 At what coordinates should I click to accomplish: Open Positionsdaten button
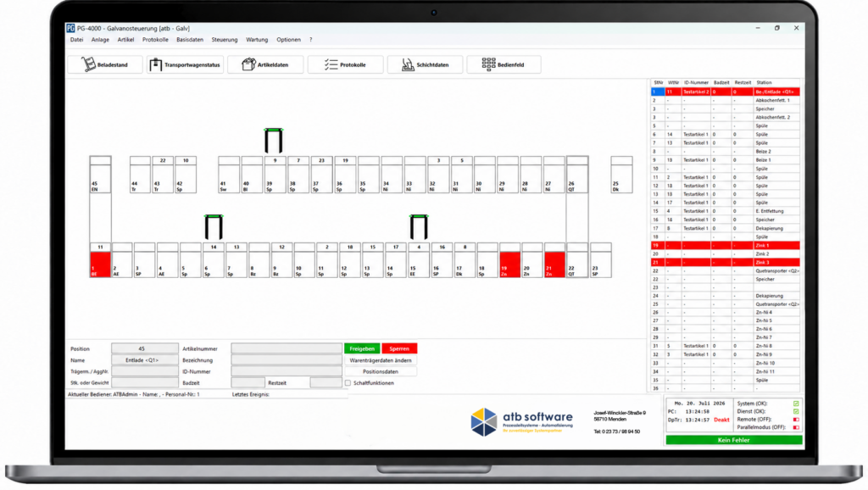click(381, 371)
